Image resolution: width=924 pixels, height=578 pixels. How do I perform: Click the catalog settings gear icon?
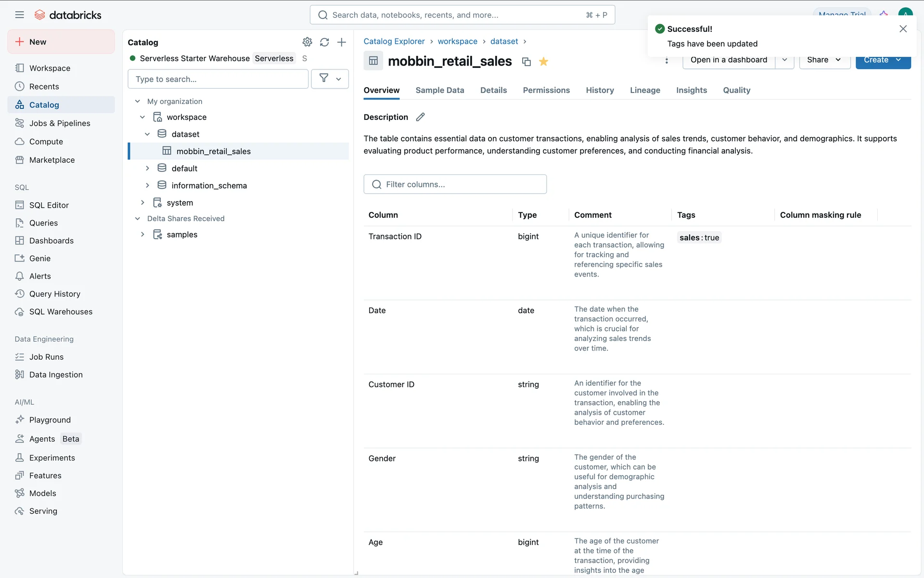(x=307, y=42)
